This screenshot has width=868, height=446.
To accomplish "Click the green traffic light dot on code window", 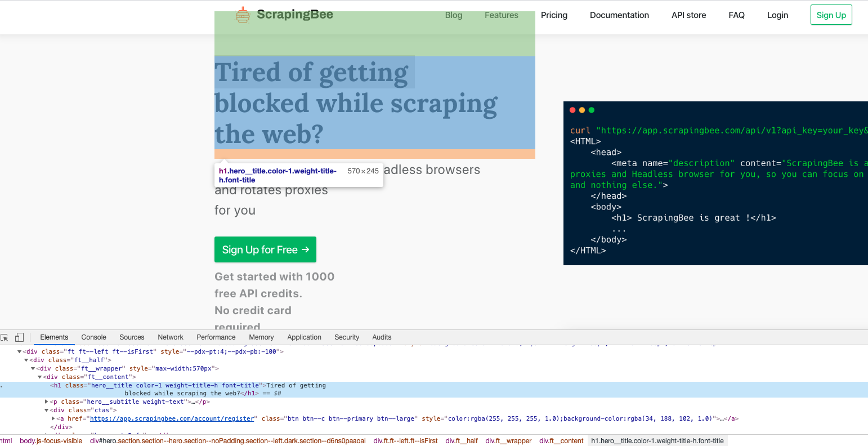I will click(591, 110).
